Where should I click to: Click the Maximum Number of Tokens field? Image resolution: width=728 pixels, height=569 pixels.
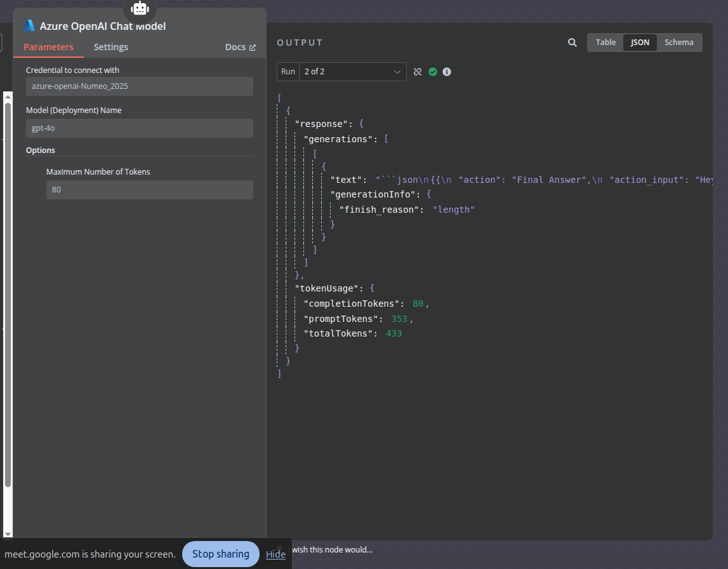point(149,190)
